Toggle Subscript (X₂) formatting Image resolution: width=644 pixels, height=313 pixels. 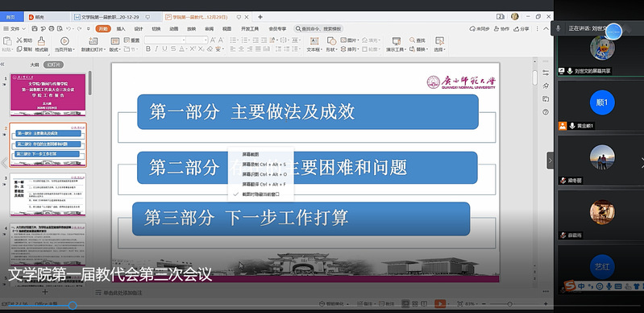point(201,49)
